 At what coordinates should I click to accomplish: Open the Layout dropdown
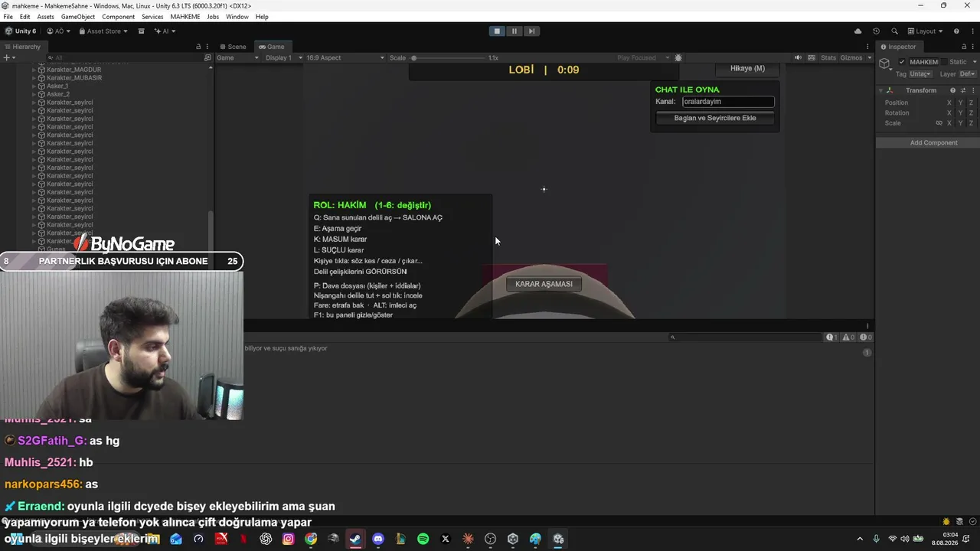coord(926,31)
